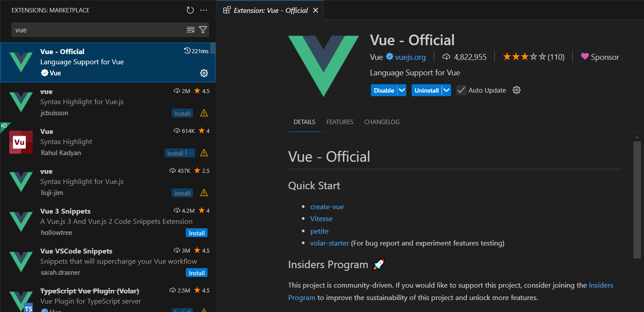644x312 pixels.
Task: Open the create-vue link
Action: (327, 207)
